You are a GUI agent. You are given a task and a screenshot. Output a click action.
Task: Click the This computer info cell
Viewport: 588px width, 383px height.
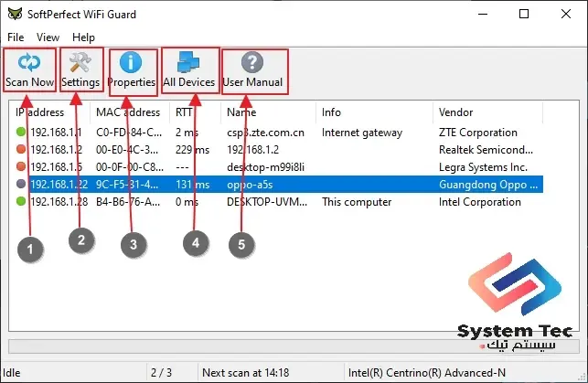tap(357, 202)
